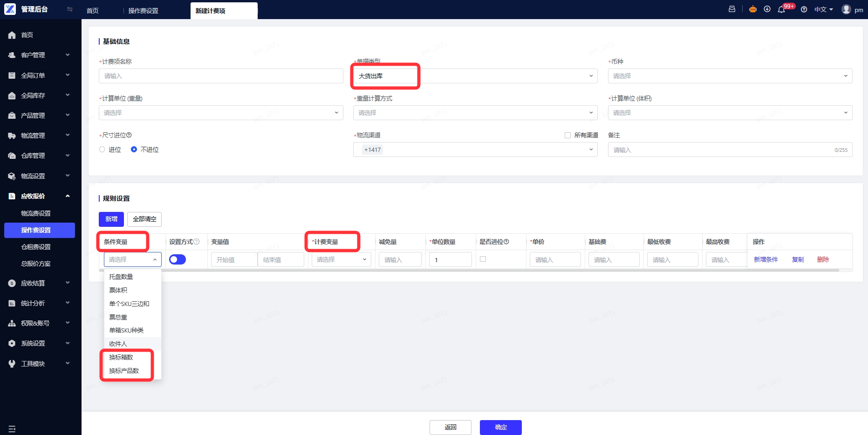The image size is (868, 435).
Task: Click the user avatar icon
Action: (846, 9)
